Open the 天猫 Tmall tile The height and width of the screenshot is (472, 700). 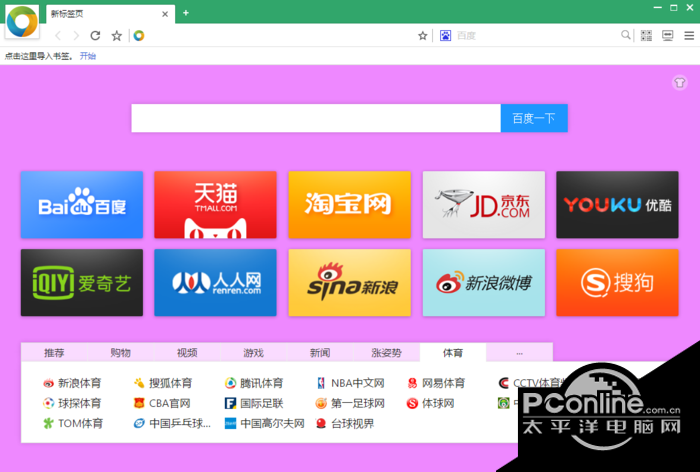215,205
